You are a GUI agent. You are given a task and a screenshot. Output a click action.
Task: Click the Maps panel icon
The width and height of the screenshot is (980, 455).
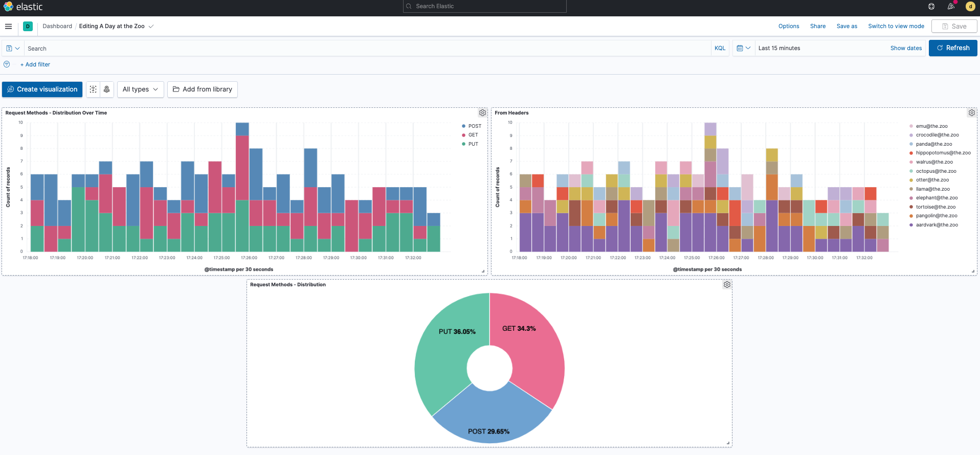click(107, 89)
